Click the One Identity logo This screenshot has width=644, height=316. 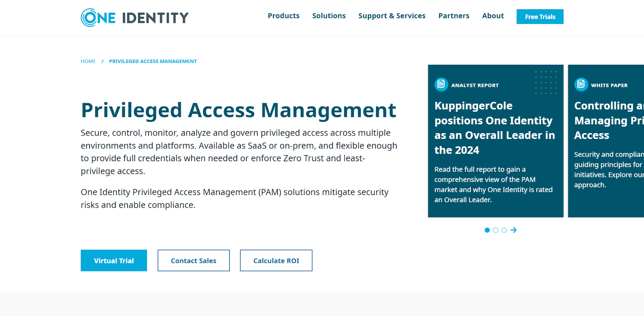pyautogui.click(x=134, y=18)
